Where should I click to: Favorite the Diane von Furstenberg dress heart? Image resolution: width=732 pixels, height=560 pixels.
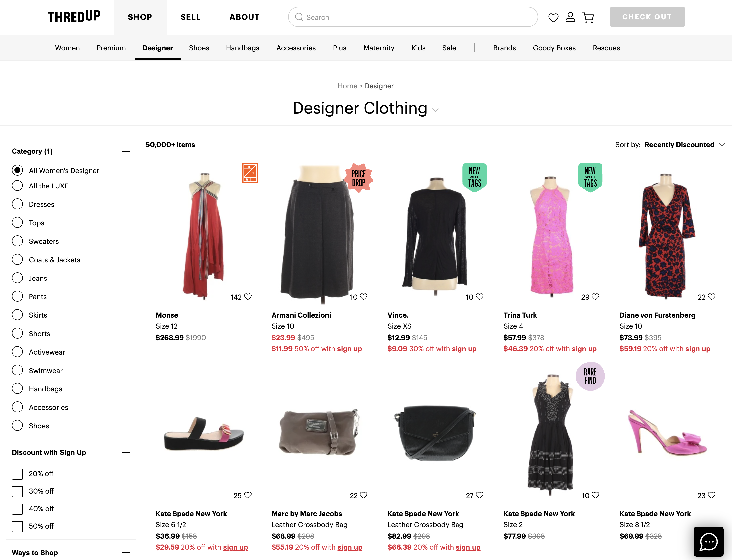pyautogui.click(x=711, y=297)
